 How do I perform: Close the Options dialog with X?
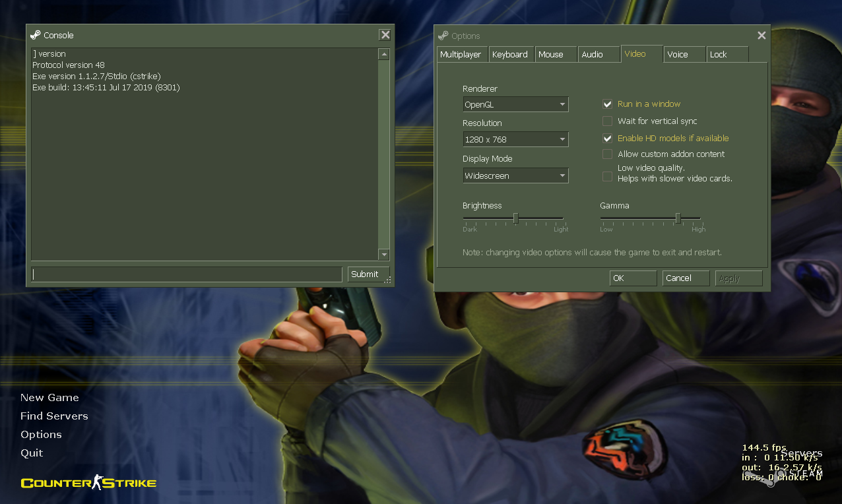tap(761, 36)
